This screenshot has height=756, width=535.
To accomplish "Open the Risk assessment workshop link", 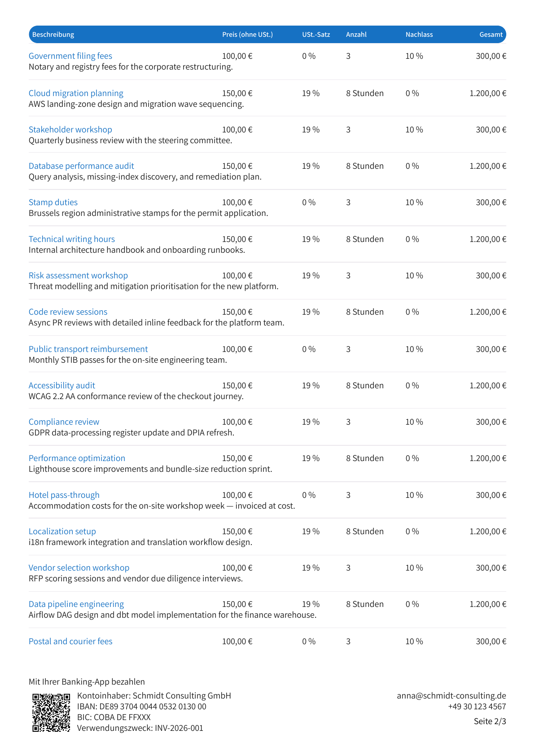I will point(78,276).
